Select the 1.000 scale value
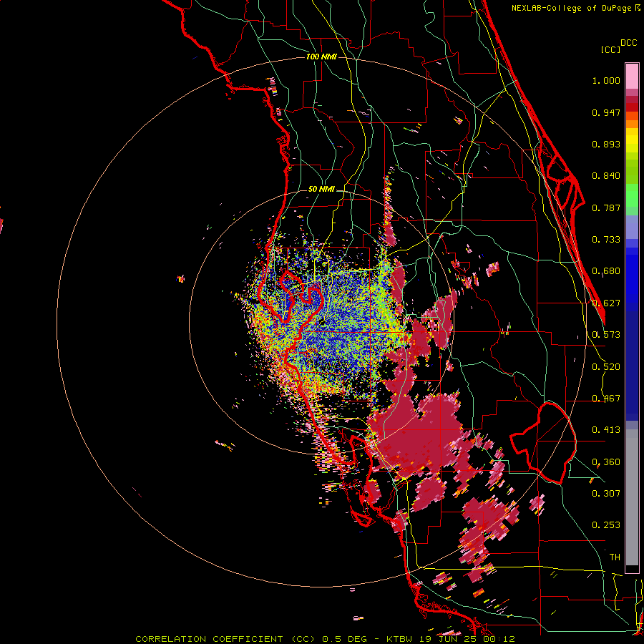The width and height of the screenshot is (644, 644). coord(606,80)
